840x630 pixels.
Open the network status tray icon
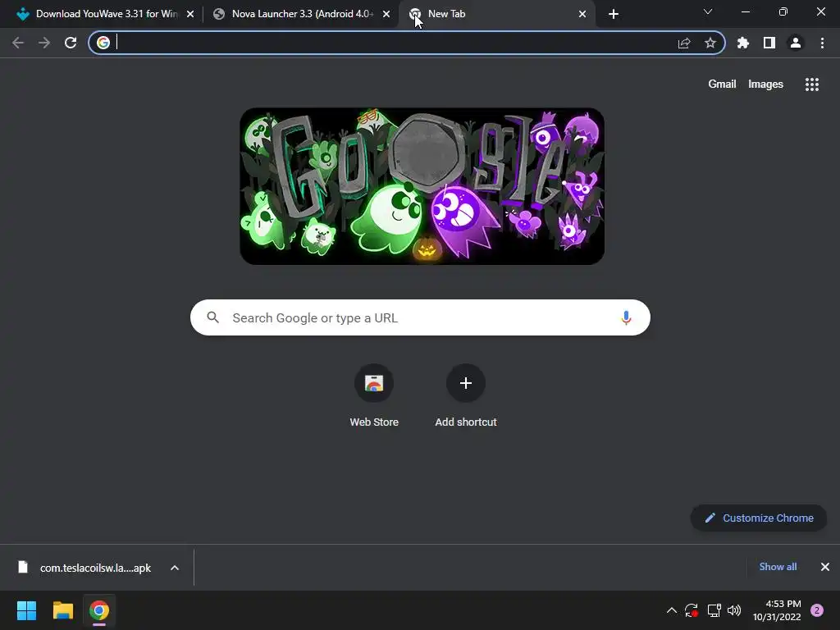pyautogui.click(x=714, y=610)
